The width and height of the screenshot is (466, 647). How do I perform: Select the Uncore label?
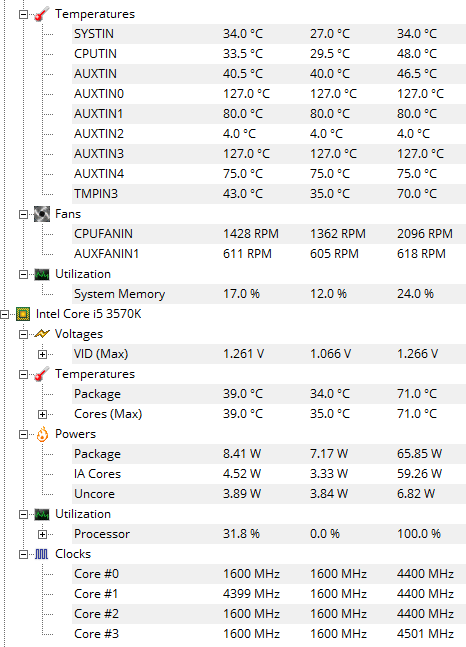[95, 494]
